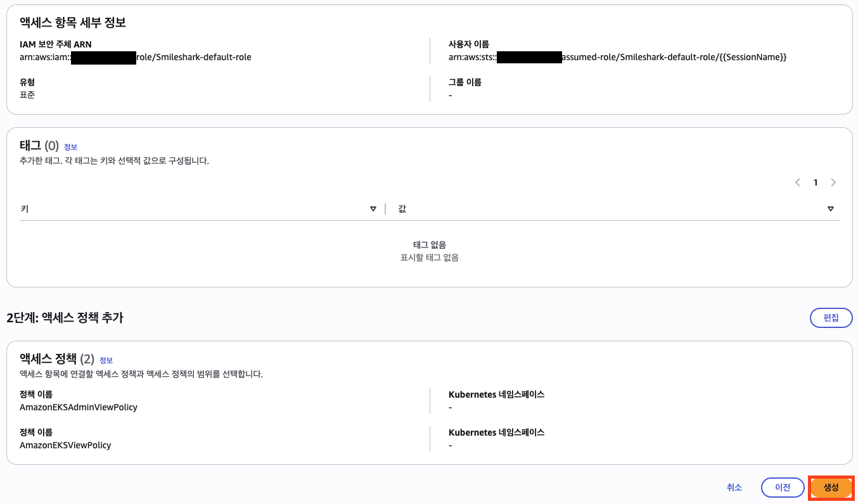Click the 태그 없음 empty state text
This screenshot has width=858, height=504.
[x=429, y=245]
